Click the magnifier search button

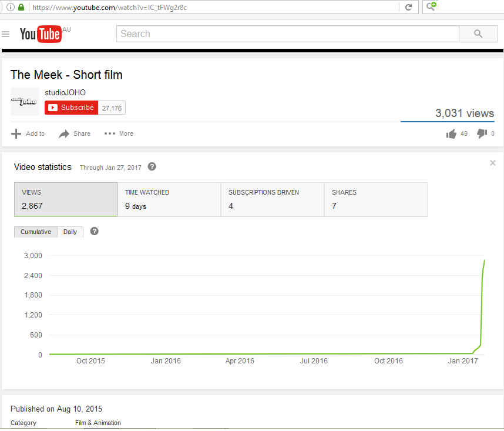click(478, 34)
